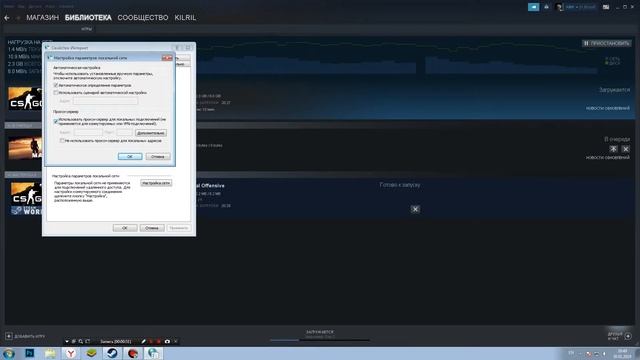Open the Магазин section
The width and height of the screenshot is (640, 360).
(42, 18)
